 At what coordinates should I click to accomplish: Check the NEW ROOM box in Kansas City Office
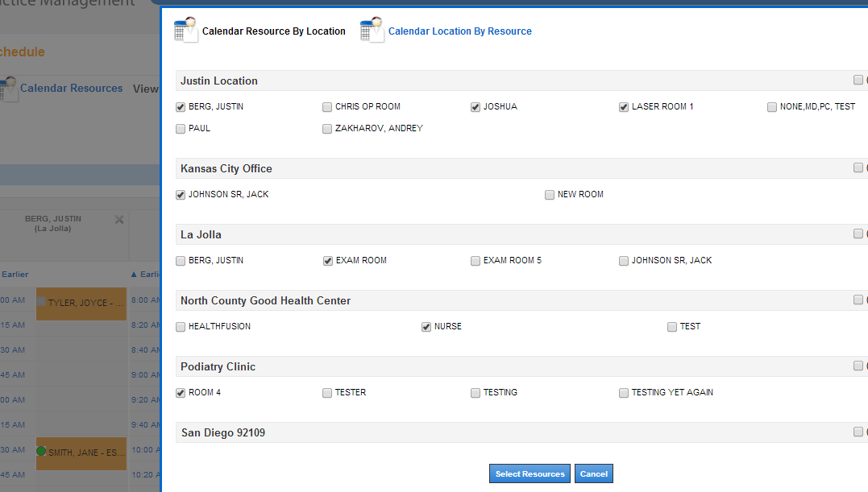550,195
